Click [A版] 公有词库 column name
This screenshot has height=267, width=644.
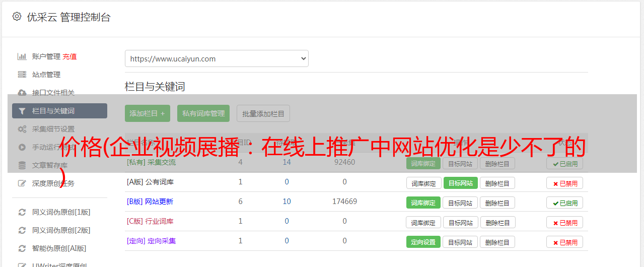point(150,182)
